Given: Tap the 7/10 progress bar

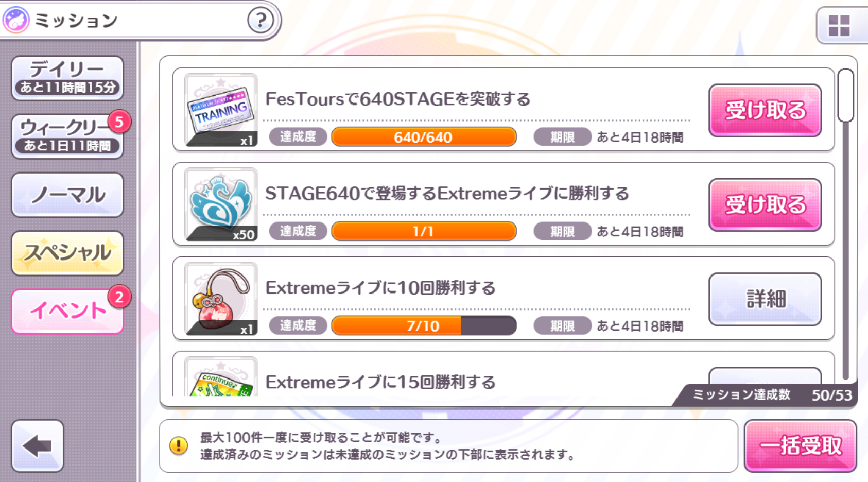Looking at the screenshot, I should 424,326.
